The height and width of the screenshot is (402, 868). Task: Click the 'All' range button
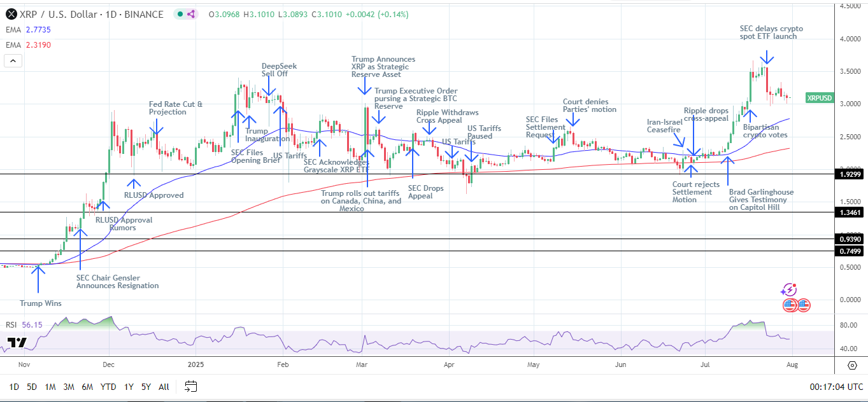(x=164, y=387)
